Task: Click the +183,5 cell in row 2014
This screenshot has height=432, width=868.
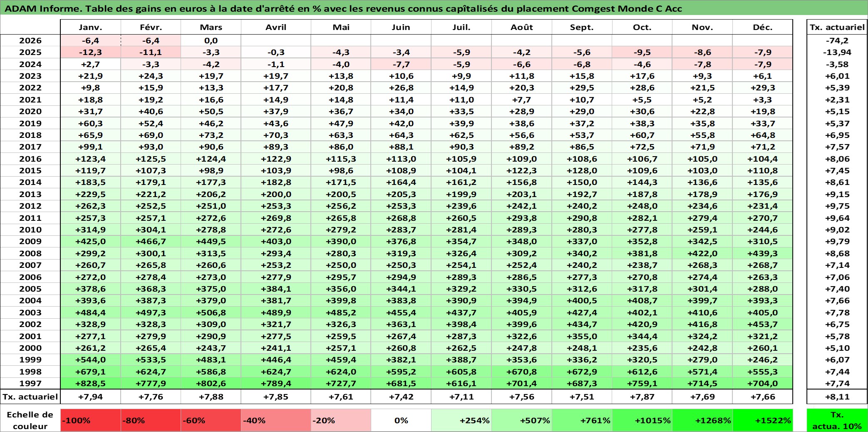Action: coord(90,182)
